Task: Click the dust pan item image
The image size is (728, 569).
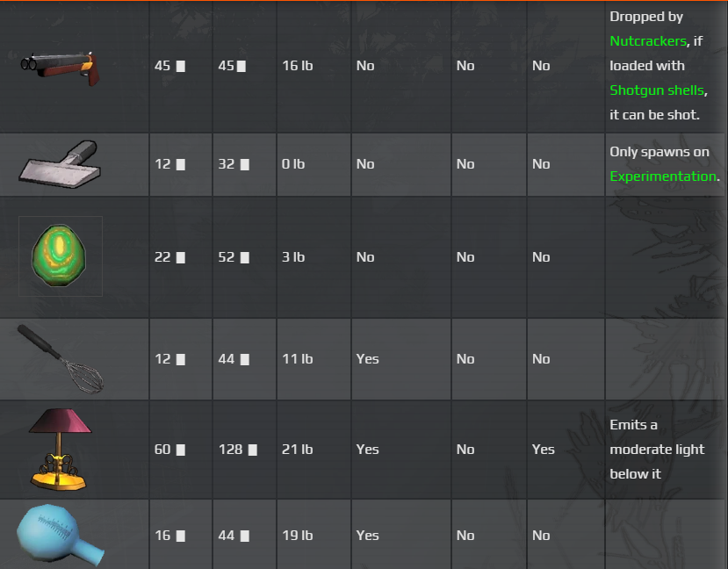Action: 58,163
